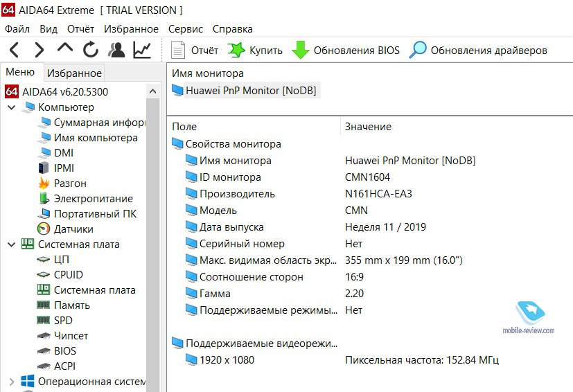Select Суммарная информация in the tree
573x392 pixels.
91,123
